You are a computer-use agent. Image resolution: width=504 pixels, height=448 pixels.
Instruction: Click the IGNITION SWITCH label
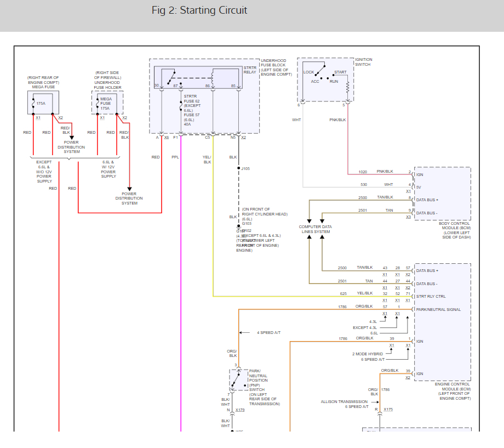363,62
